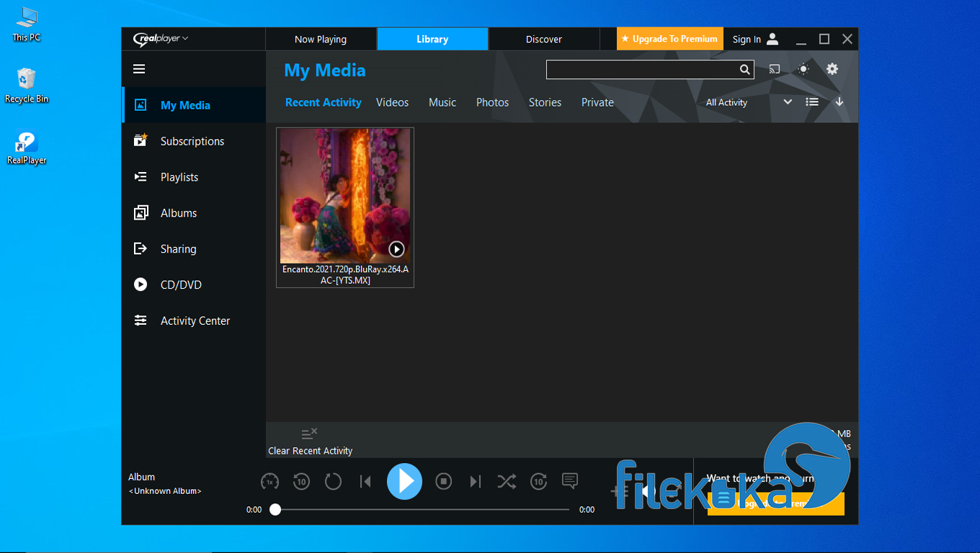The height and width of the screenshot is (553, 980).
Task: Toggle the repeat loop button
Action: 333,482
